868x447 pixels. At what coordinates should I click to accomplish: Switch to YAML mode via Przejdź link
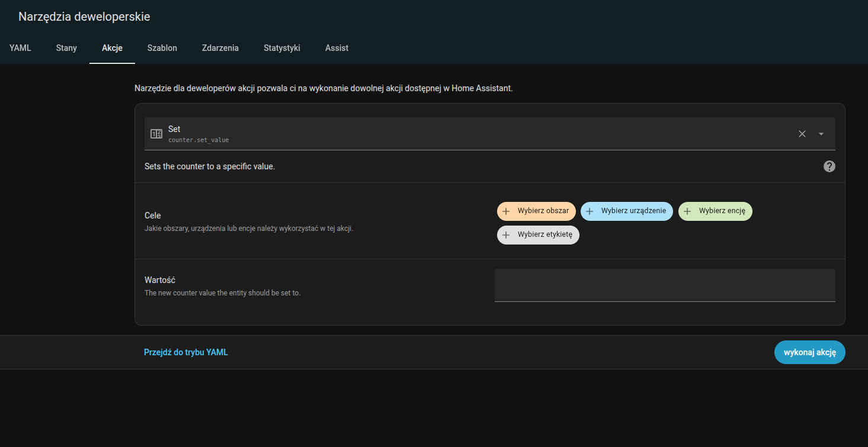coord(186,352)
